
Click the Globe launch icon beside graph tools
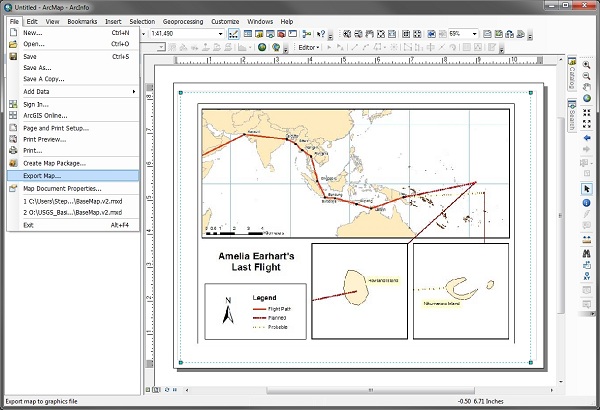[x=262, y=47]
